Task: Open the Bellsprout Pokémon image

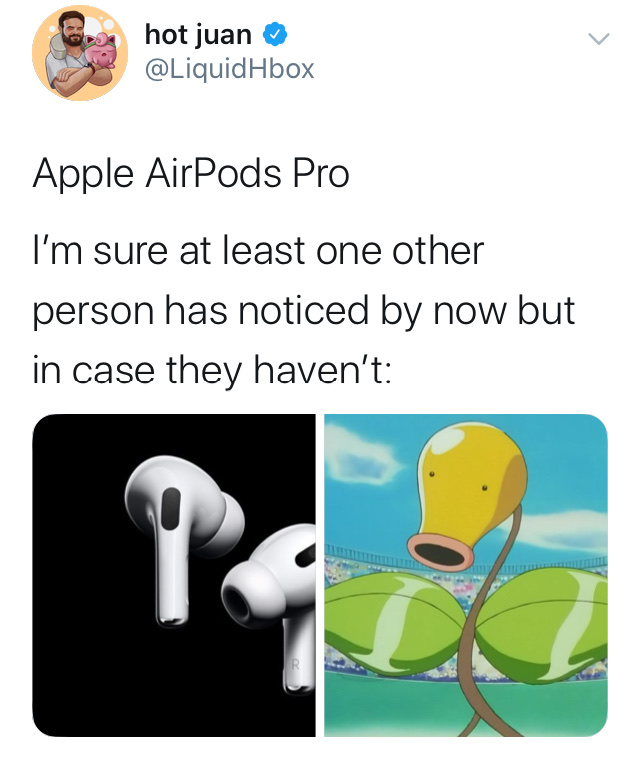Action: tap(466, 575)
